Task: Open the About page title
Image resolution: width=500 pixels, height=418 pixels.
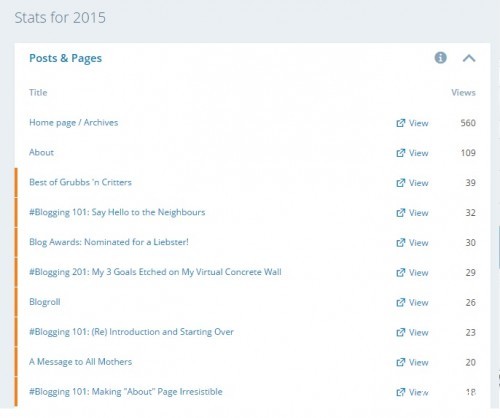Action: coord(41,152)
